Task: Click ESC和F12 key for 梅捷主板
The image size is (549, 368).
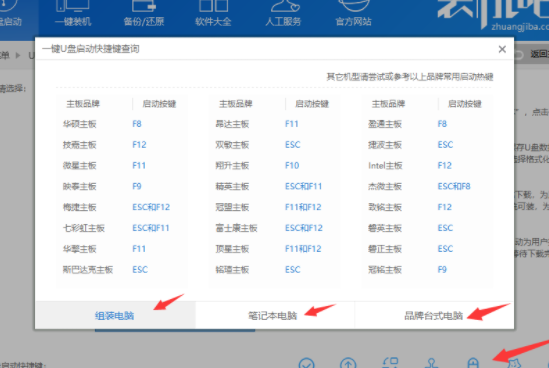Action: [x=151, y=207]
